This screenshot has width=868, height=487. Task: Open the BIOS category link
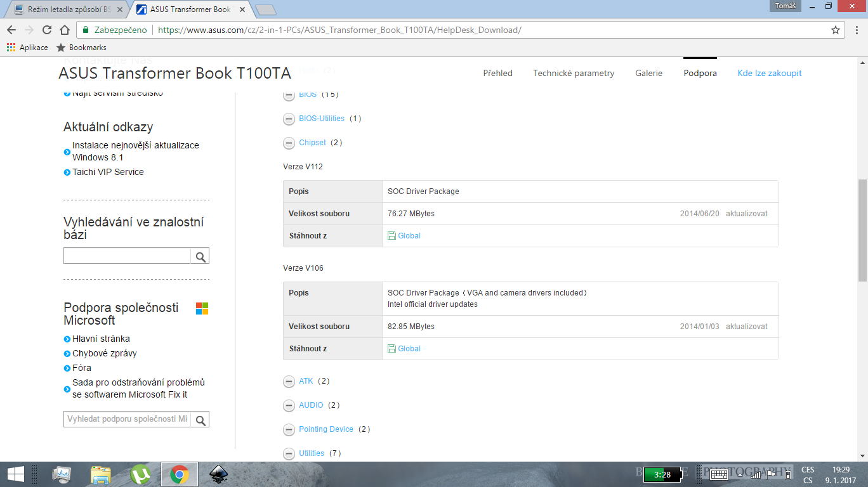tap(308, 94)
